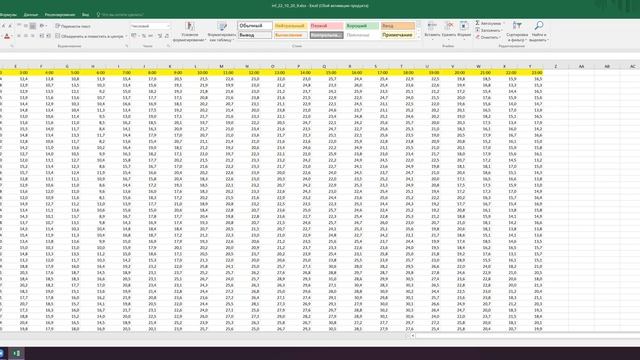
Task: Click the comma style number icon
Action: click(x=151, y=36)
